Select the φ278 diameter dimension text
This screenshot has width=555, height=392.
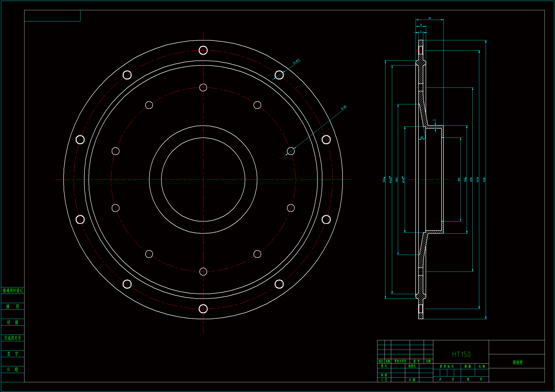point(478,180)
